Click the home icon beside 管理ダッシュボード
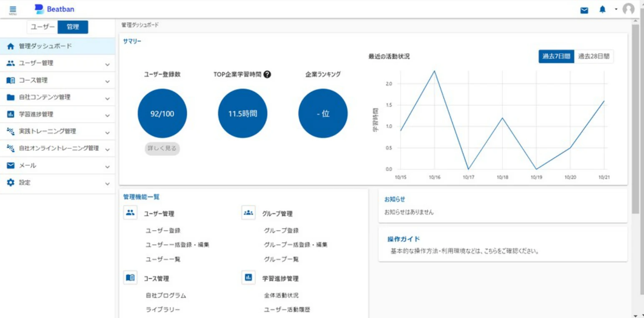 tap(11, 46)
